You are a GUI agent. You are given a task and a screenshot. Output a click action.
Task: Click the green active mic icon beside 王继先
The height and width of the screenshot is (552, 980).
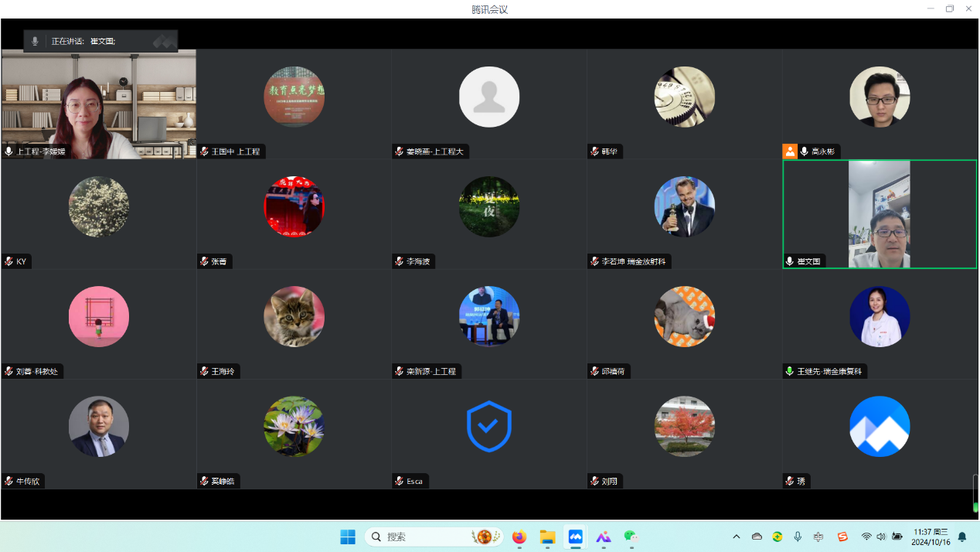[790, 372]
